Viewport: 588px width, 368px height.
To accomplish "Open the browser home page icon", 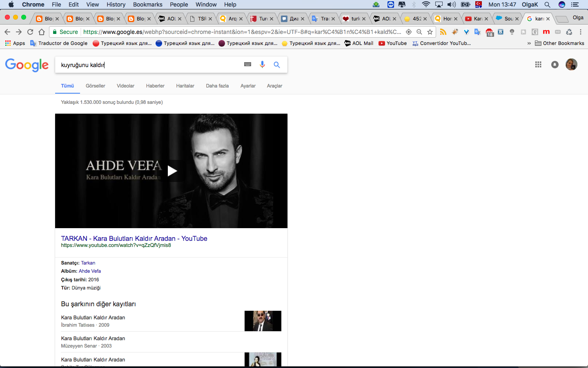I will [42, 32].
